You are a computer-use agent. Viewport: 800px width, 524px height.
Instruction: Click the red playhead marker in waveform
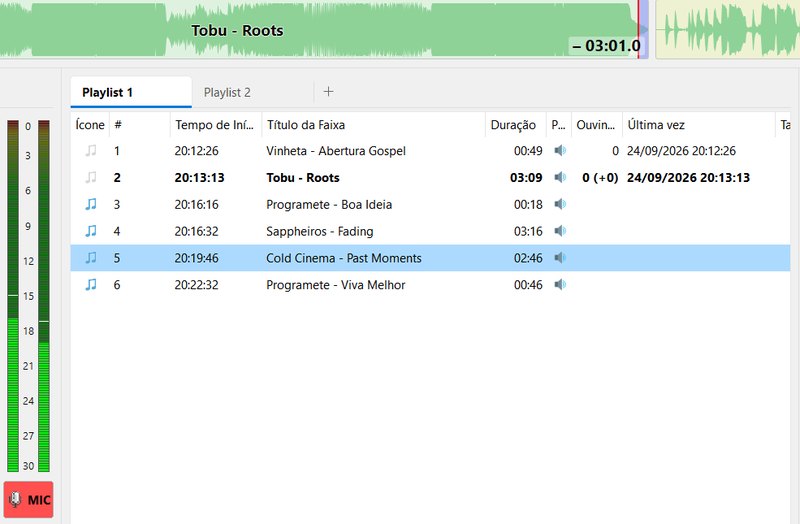pos(638,29)
